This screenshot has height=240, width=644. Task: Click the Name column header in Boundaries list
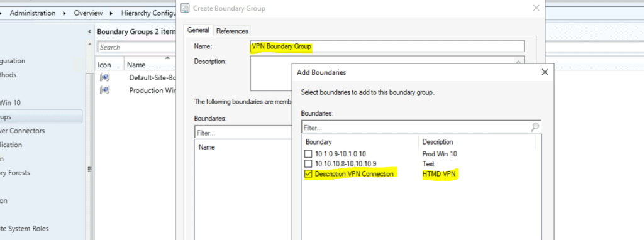pyautogui.click(x=207, y=147)
